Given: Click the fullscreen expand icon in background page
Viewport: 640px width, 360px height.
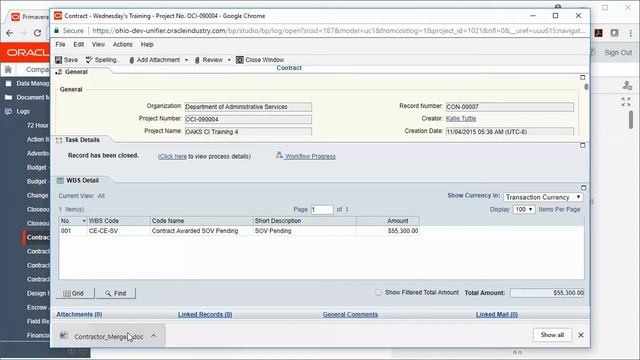Looking at the screenshot, I should (x=626, y=102).
